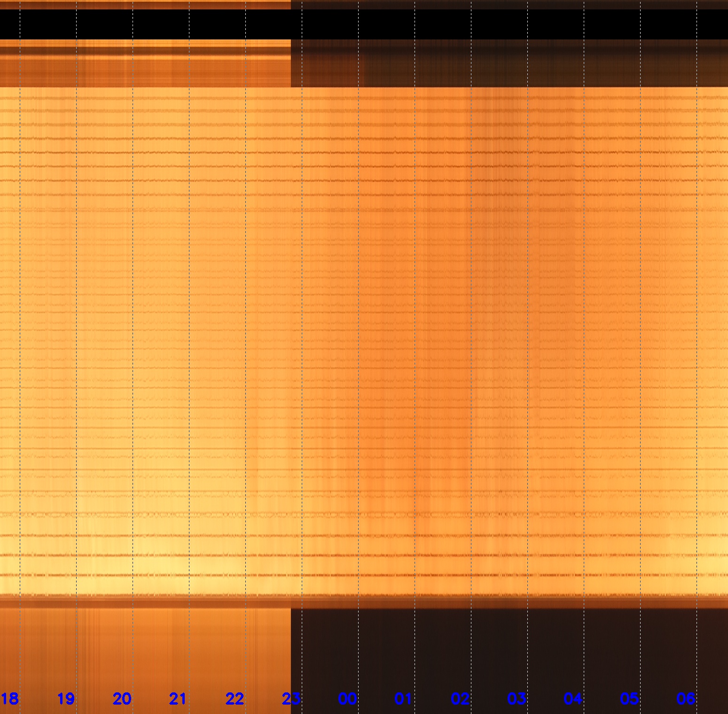Click the 22 hour label

[x=235, y=699]
